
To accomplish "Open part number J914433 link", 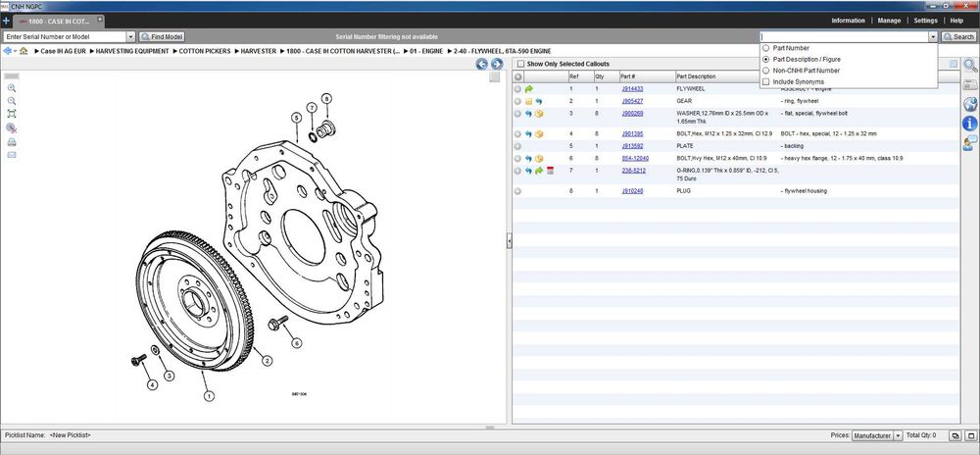I will point(632,88).
